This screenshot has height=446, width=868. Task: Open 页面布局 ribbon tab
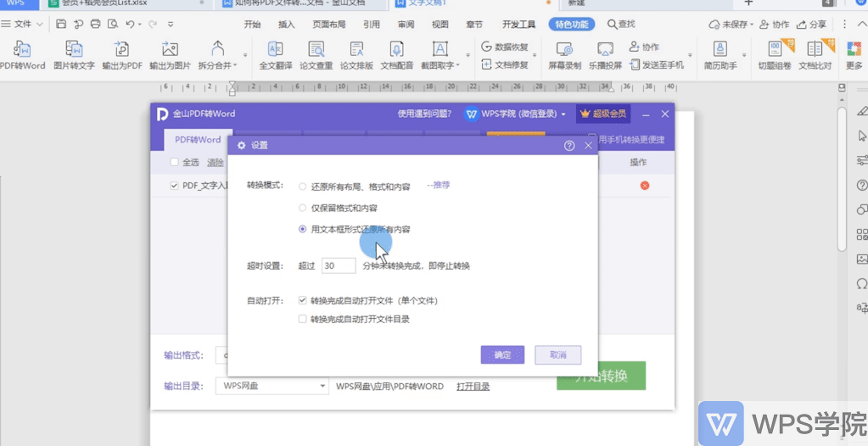[329, 25]
